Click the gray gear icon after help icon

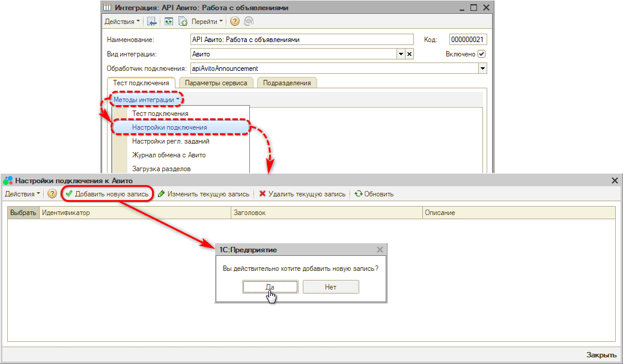[248, 22]
